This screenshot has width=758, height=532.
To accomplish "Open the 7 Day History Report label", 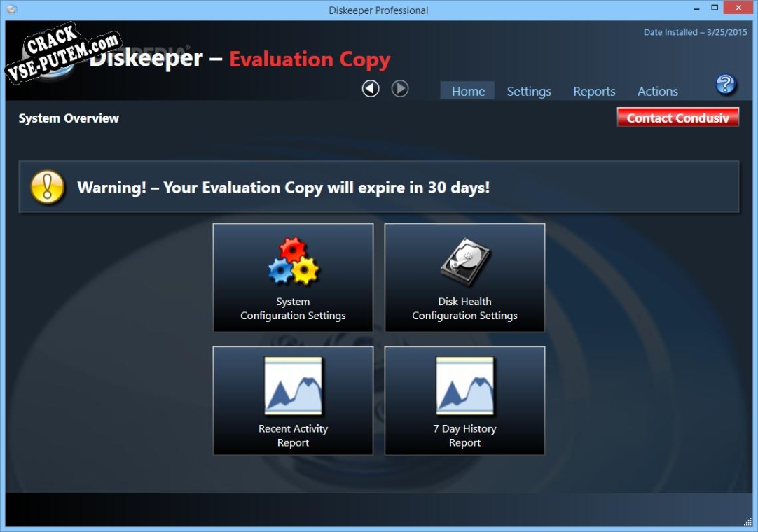I will pos(465,435).
